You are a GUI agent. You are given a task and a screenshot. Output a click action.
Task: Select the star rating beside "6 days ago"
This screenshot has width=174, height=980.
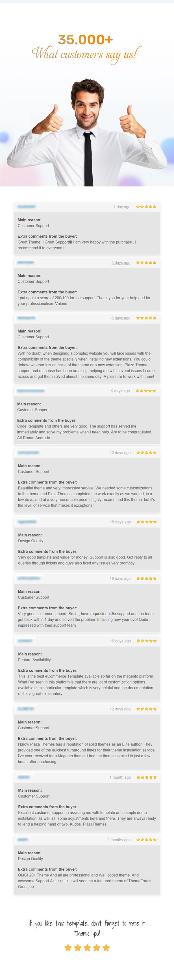146,318
